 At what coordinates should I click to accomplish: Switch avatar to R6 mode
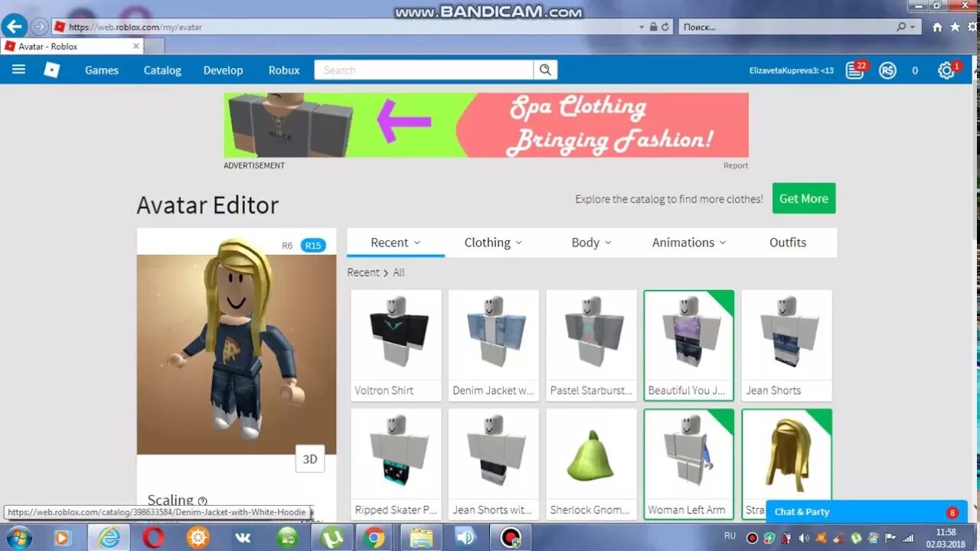[x=287, y=246]
